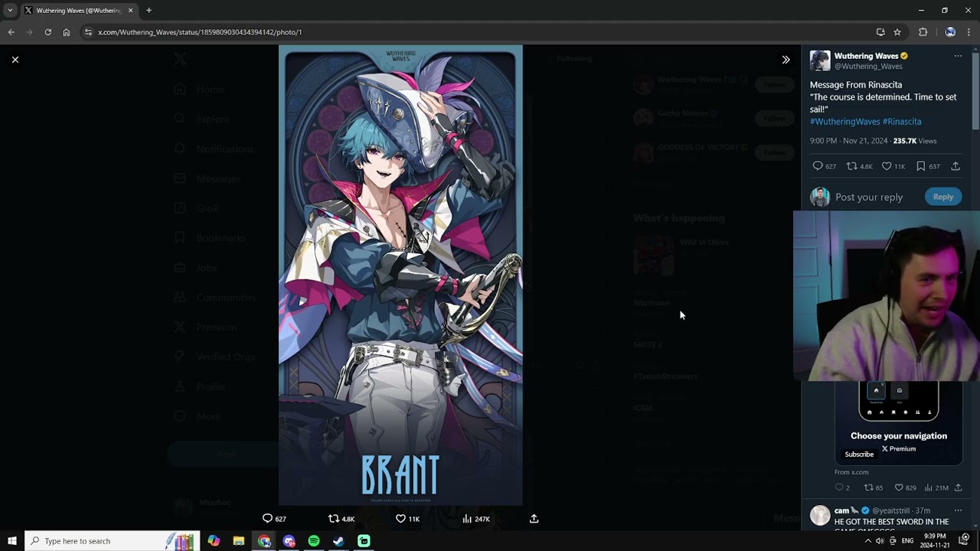Open the Chrome profile avatar
The width and height of the screenshot is (980, 551).
coord(950,32)
